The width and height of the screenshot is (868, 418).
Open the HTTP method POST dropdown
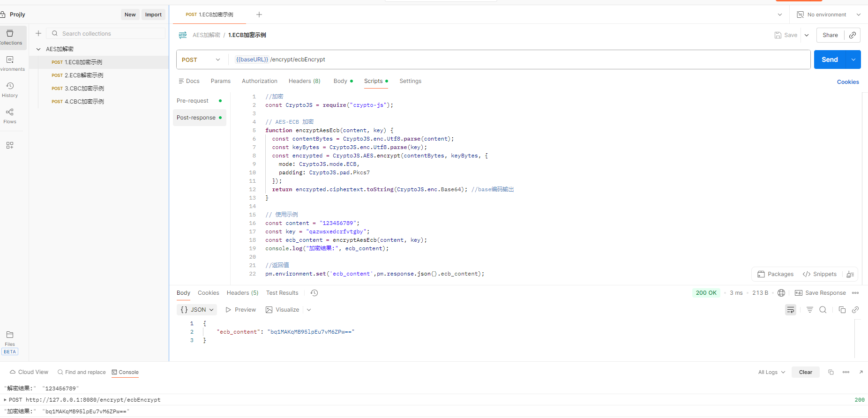202,60
